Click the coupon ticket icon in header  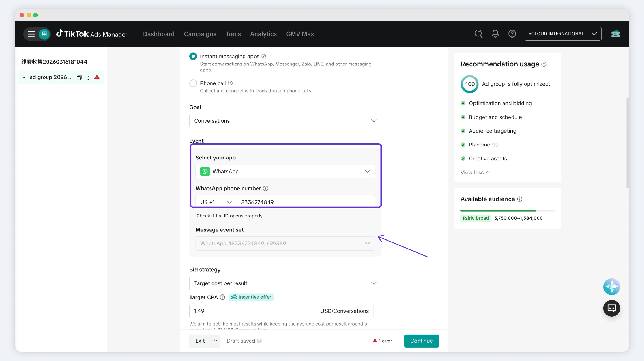pyautogui.click(x=615, y=34)
